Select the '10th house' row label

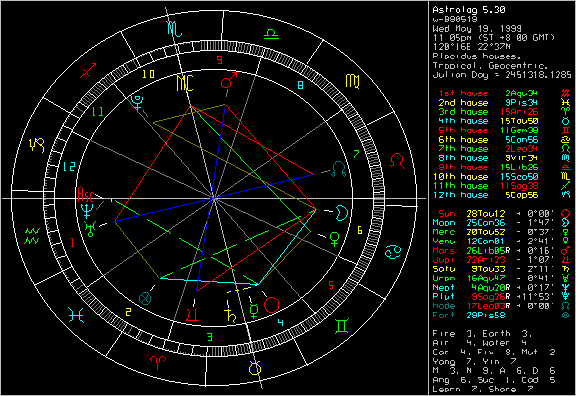[x=461, y=177]
